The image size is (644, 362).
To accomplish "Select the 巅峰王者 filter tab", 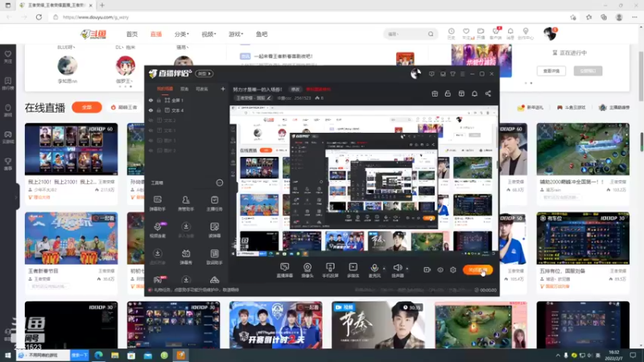I will 124,107.
